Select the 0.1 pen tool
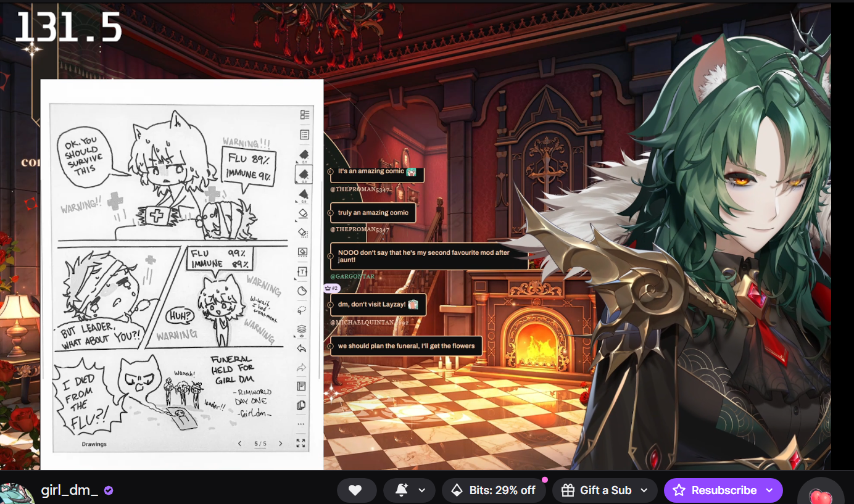 (x=304, y=155)
